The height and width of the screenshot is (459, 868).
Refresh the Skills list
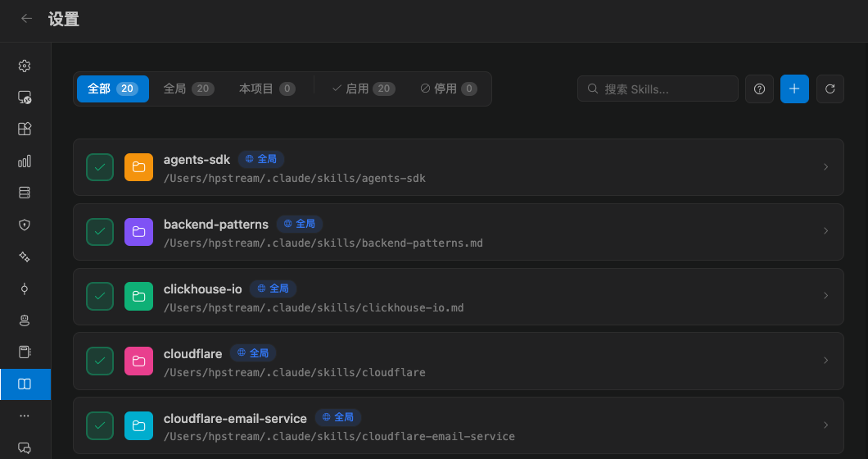pos(830,89)
